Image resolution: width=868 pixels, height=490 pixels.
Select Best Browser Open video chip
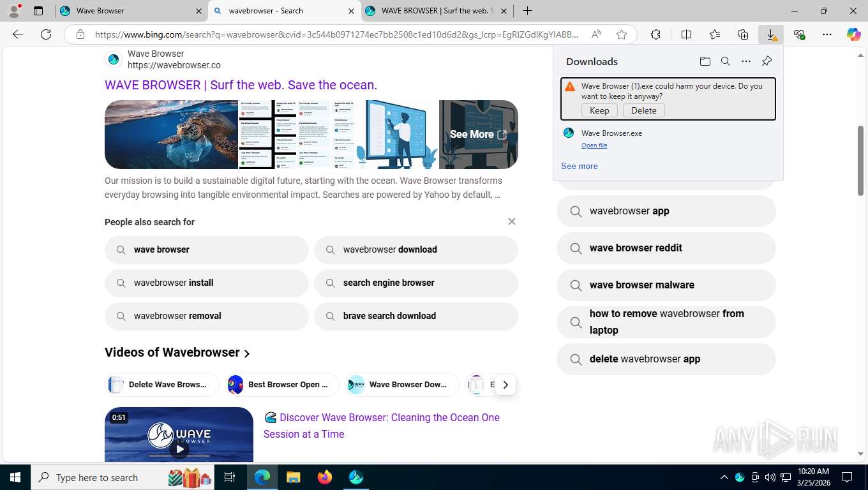[x=282, y=384]
